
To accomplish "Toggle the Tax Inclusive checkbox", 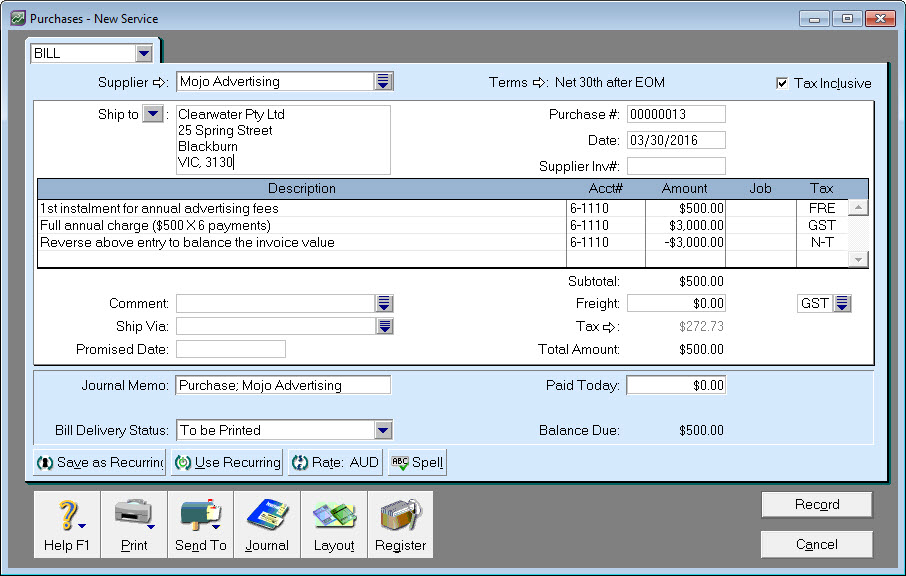I will coord(782,83).
